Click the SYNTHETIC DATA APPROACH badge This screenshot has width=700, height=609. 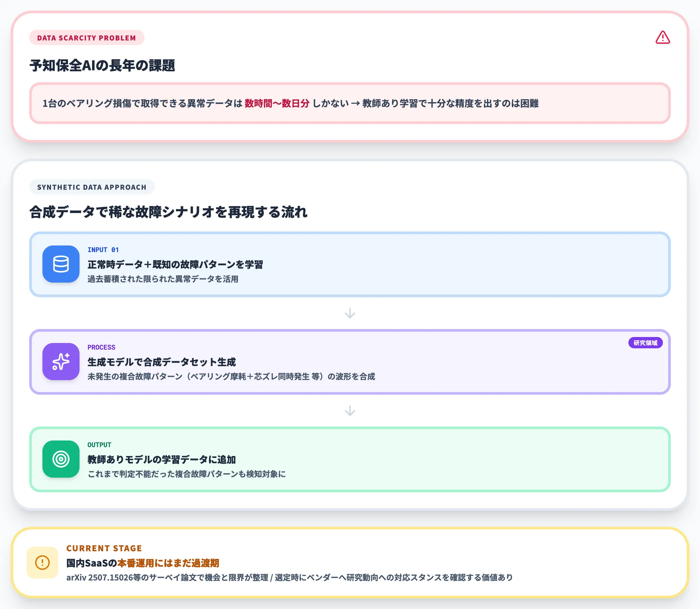tap(92, 187)
